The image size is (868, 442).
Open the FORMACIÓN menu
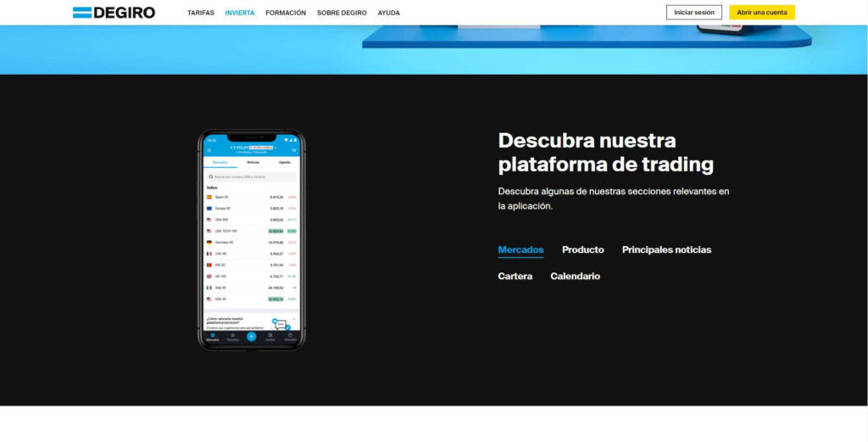286,13
